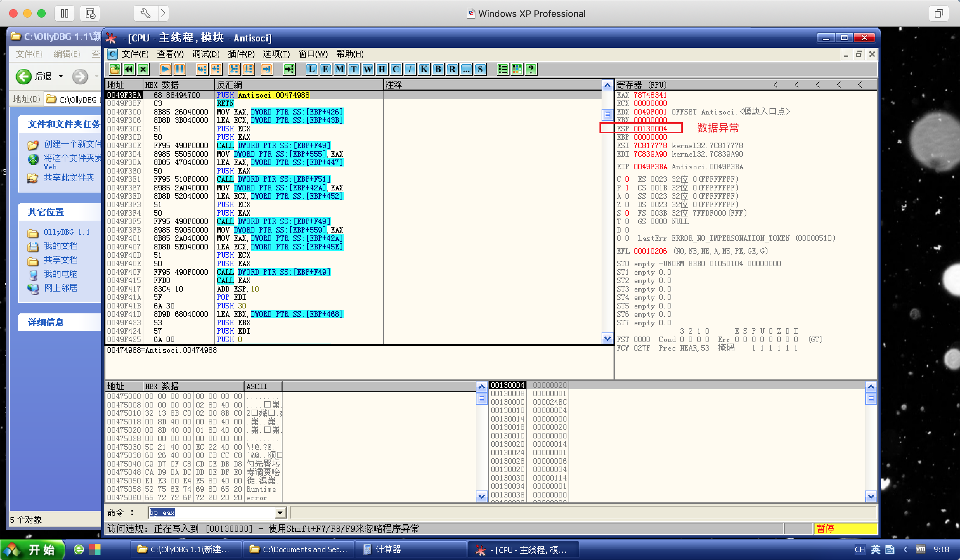Image resolution: width=960 pixels, height=560 pixels.
Task: Click the 我的文档 link in sidebar
Action: tap(60, 246)
